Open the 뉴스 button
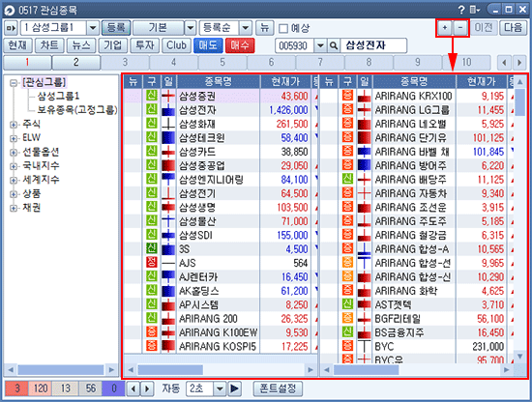This screenshot has width=532, height=402. point(81,45)
